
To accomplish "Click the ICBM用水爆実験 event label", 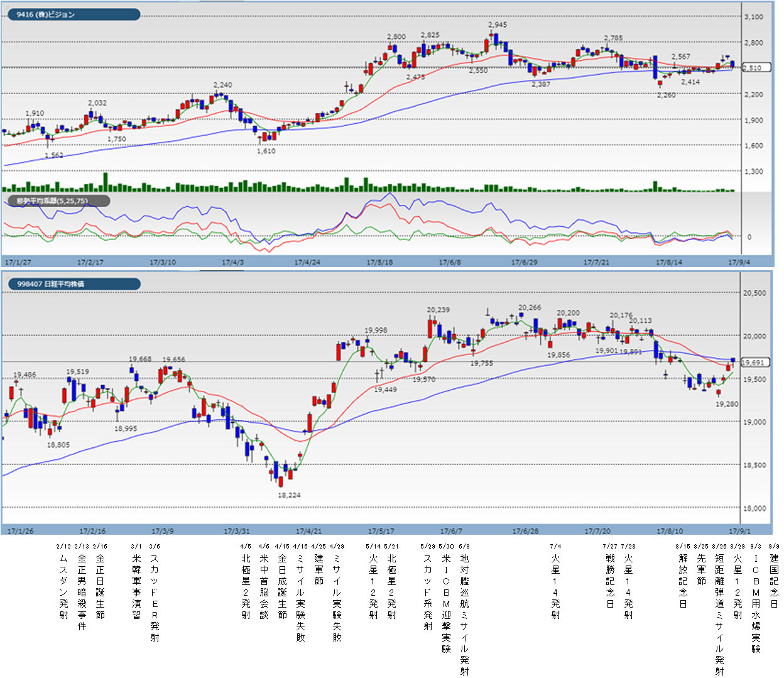I will point(756,604).
